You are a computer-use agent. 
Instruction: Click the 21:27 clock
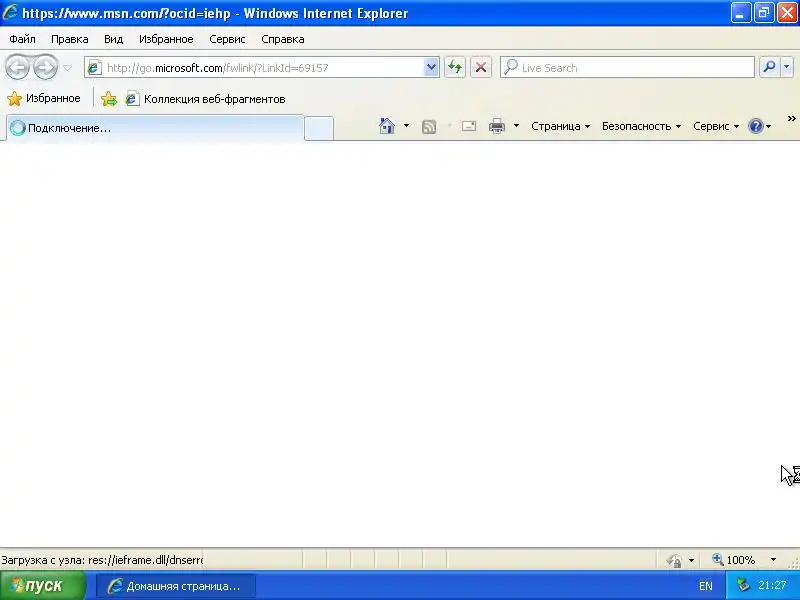tap(772, 586)
